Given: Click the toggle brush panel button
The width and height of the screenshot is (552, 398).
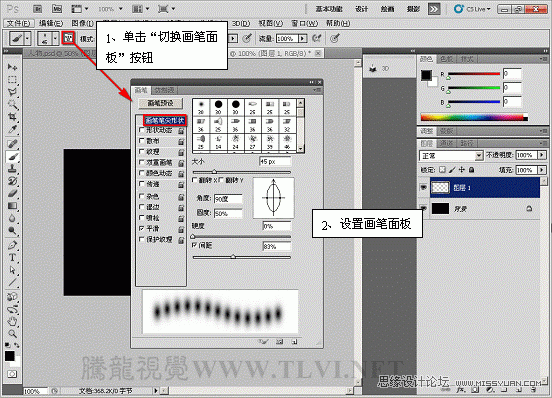Looking at the screenshot, I should tap(68, 38).
